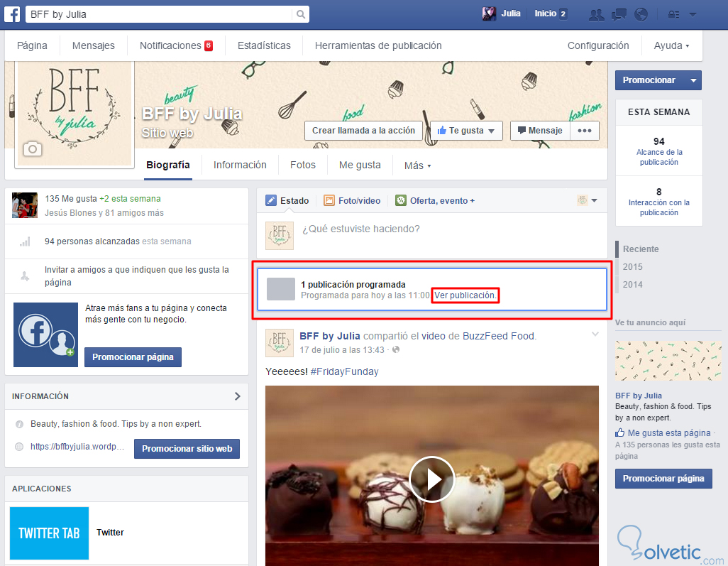The width and height of the screenshot is (728, 566).
Task: Open the #FridayFunday hashtag link
Action: point(345,371)
